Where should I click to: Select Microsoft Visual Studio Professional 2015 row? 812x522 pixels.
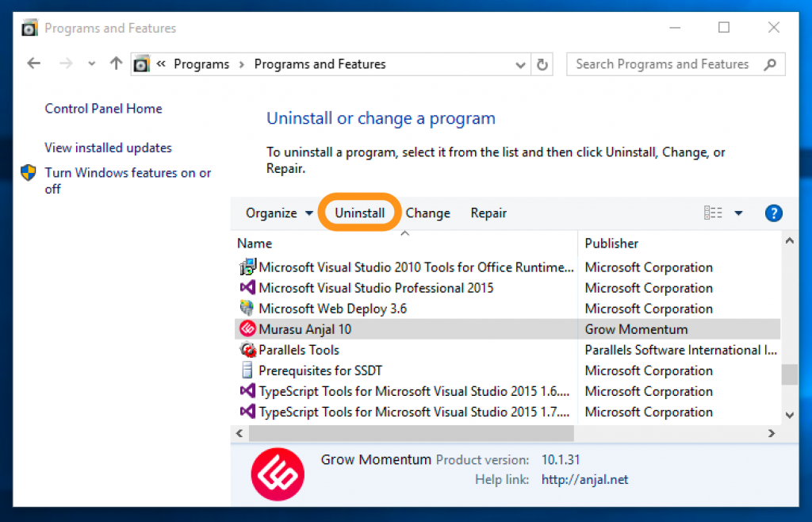507,288
